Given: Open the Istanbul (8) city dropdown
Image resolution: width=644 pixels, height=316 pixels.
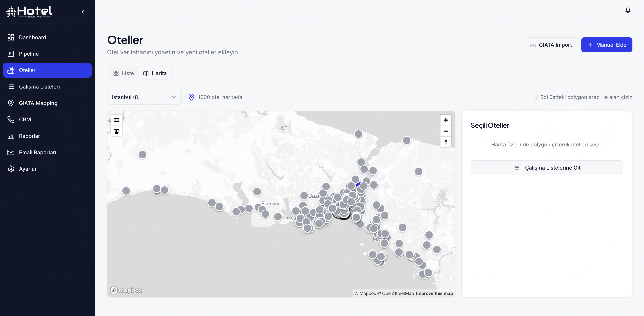Looking at the screenshot, I should tap(144, 97).
